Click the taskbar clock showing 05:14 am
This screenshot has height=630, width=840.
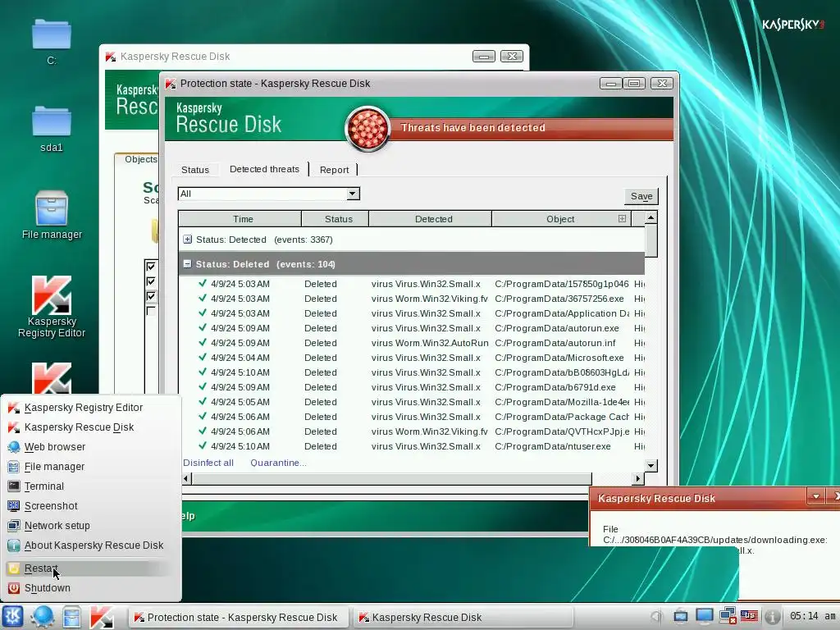pos(812,616)
